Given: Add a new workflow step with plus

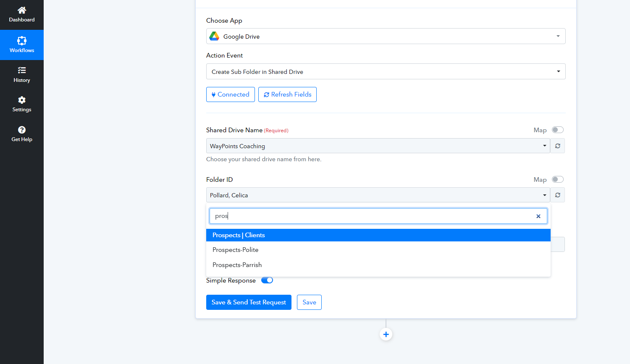Looking at the screenshot, I should (x=386, y=335).
